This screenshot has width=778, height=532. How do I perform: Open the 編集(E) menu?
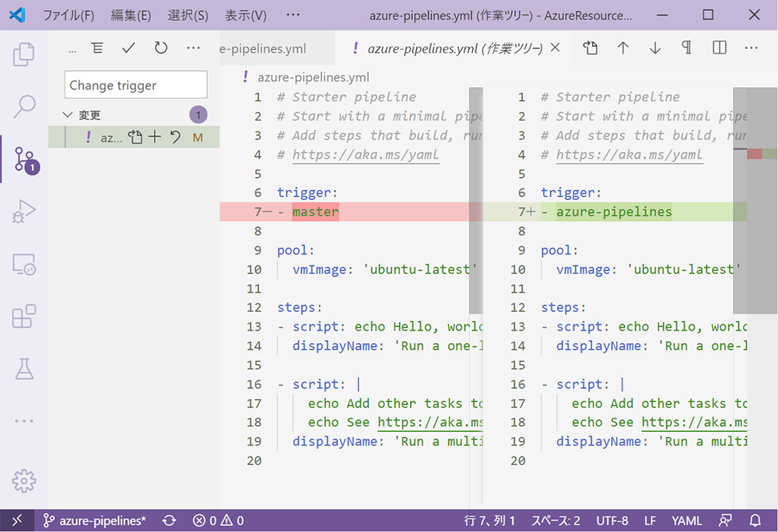point(131,16)
